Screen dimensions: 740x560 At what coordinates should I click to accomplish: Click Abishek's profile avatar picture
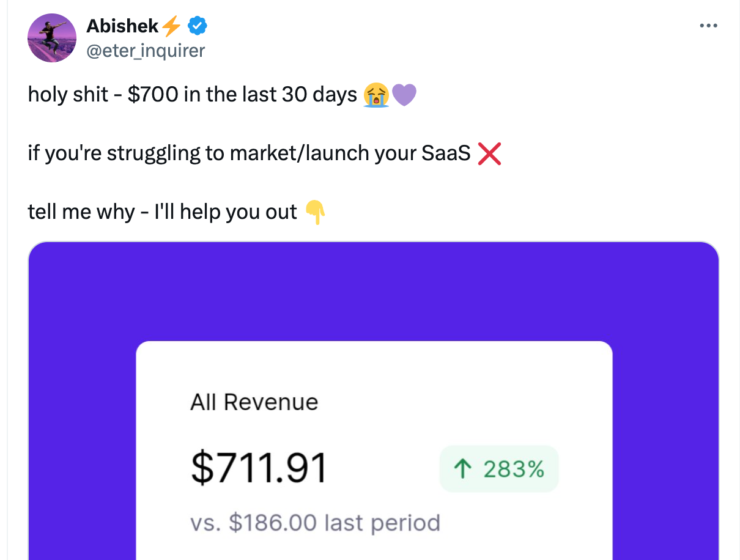coord(52,38)
